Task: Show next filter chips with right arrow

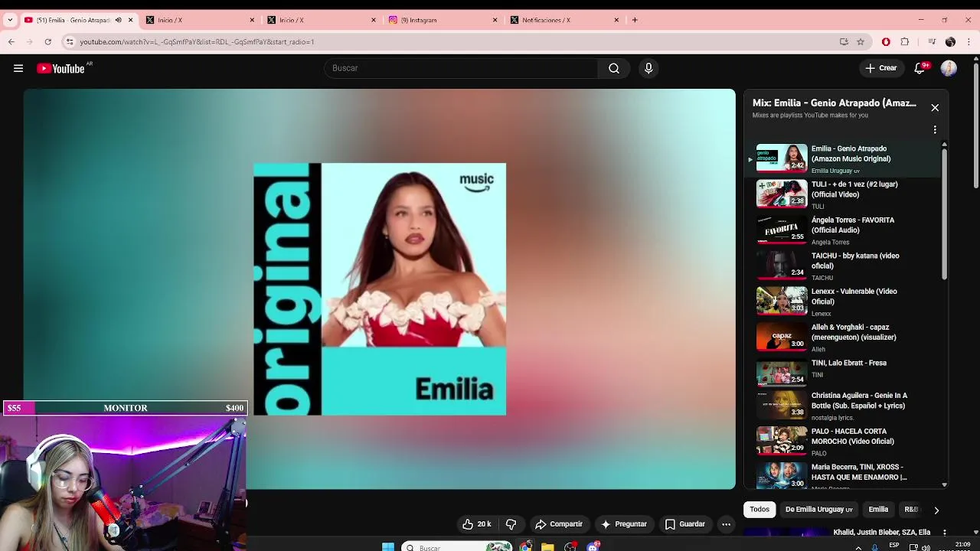Action: [936, 510]
